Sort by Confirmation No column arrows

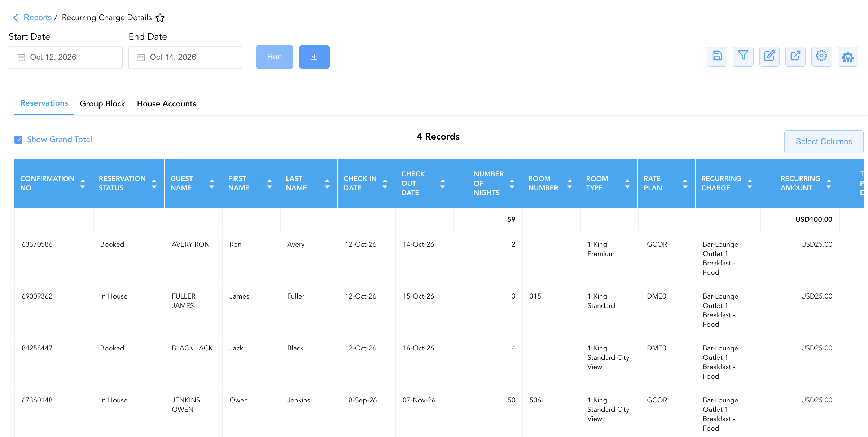click(x=83, y=184)
